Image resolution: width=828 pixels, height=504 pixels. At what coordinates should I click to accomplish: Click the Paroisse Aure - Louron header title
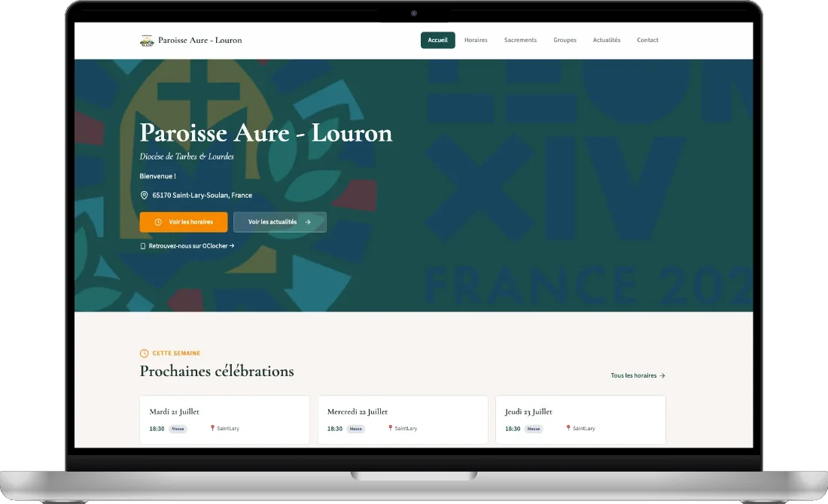pyautogui.click(x=200, y=40)
